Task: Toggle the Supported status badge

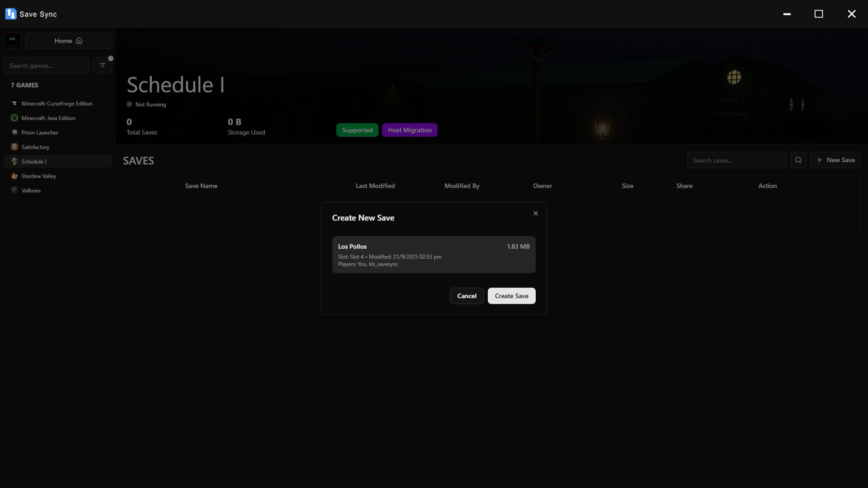Action: (x=357, y=130)
